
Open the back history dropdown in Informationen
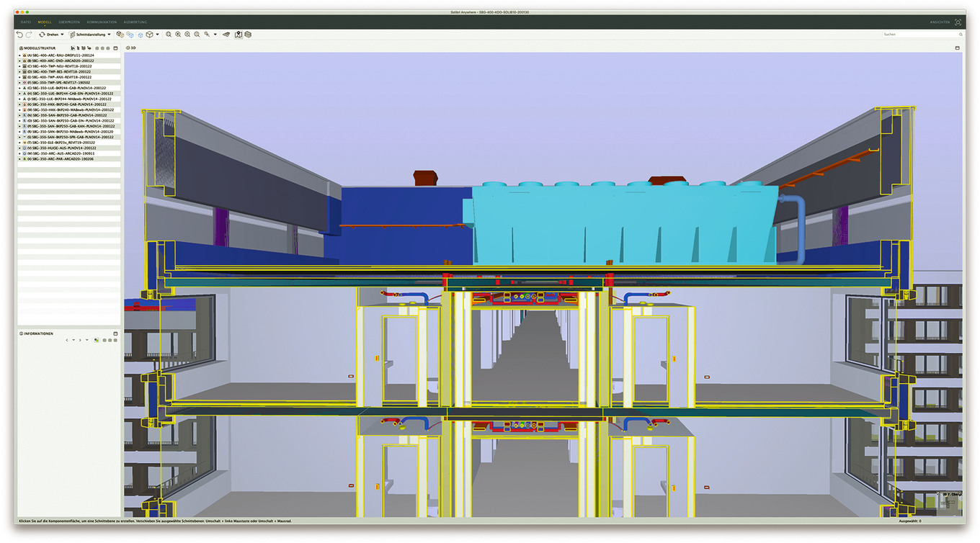[73, 340]
